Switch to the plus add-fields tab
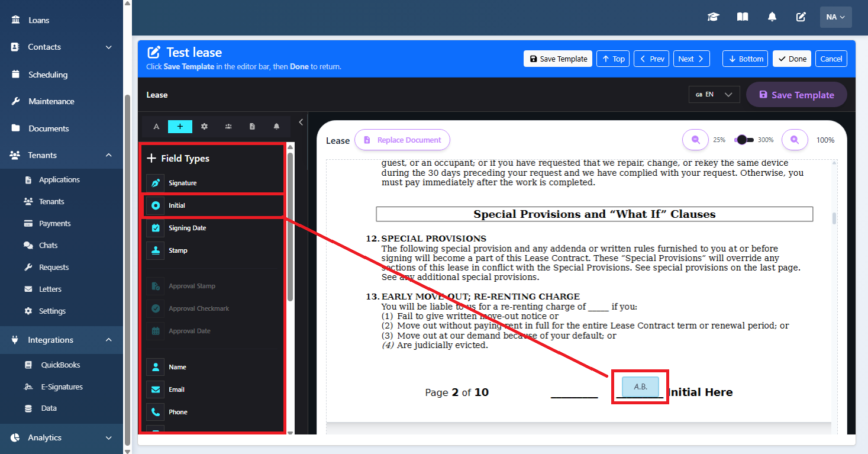The height and width of the screenshot is (454, 868). (180, 127)
